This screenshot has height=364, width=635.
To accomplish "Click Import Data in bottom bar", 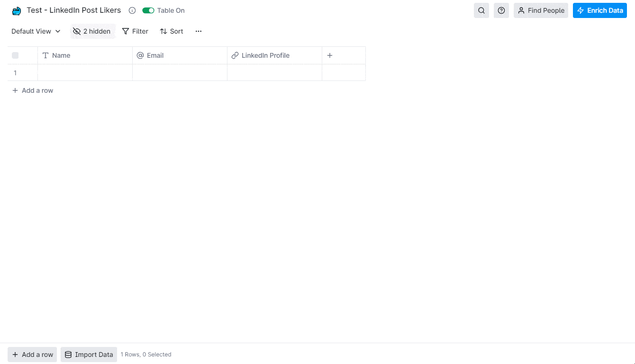I will coord(89,355).
